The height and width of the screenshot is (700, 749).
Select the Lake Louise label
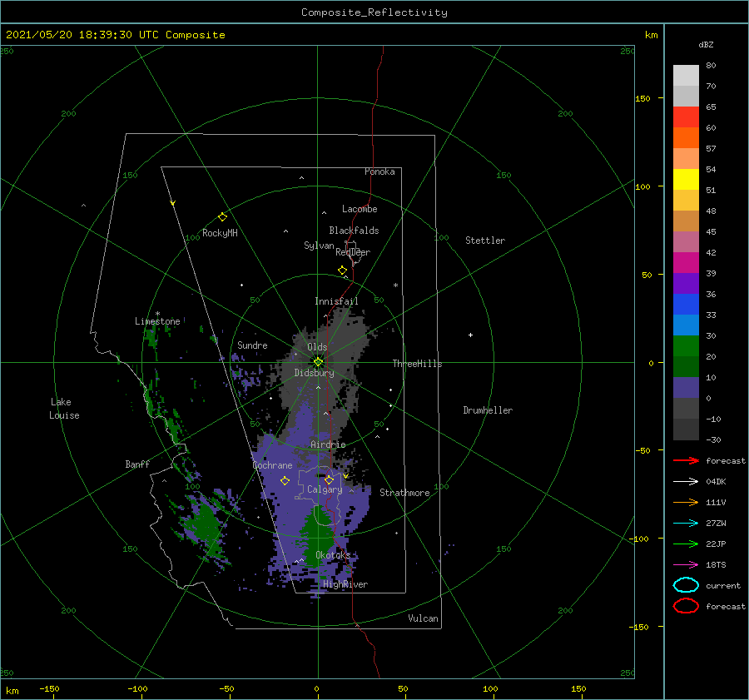point(64,409)
